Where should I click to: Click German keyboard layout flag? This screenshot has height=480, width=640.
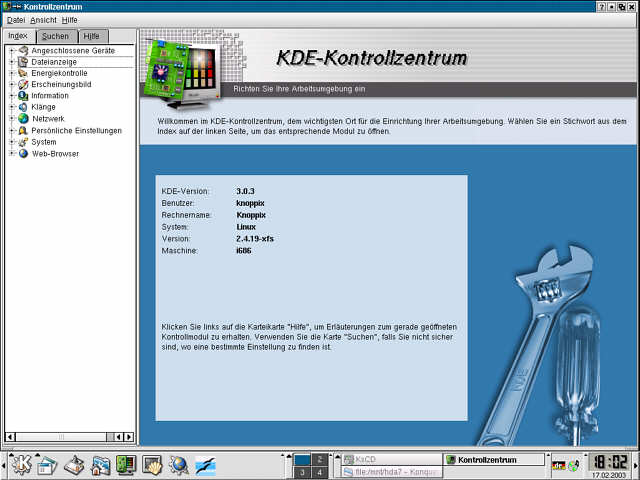pyautogui.click(x=558, y=465)
